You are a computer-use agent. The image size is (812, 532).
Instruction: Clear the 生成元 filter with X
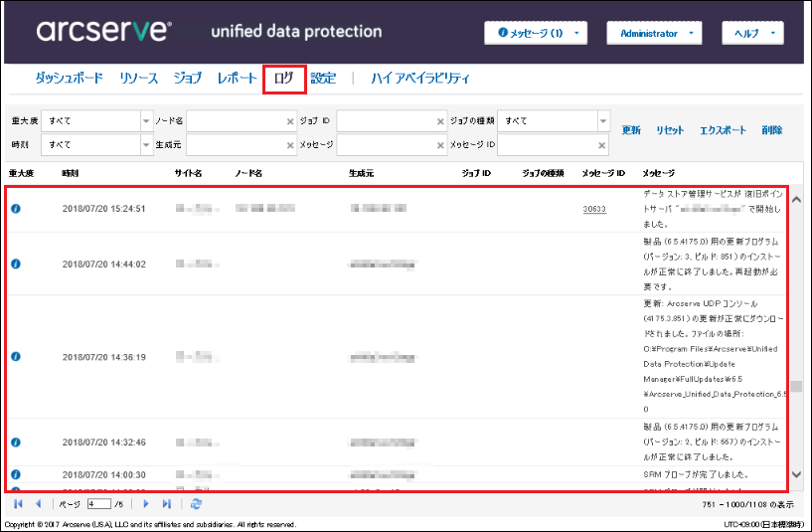click(290, 145)
